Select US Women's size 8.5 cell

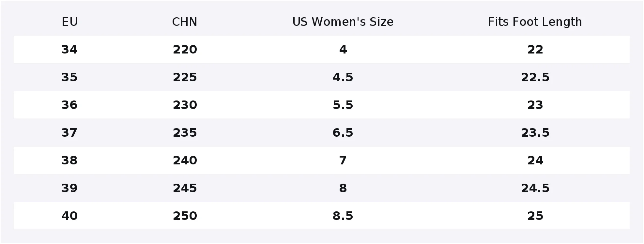coord(343,216)
